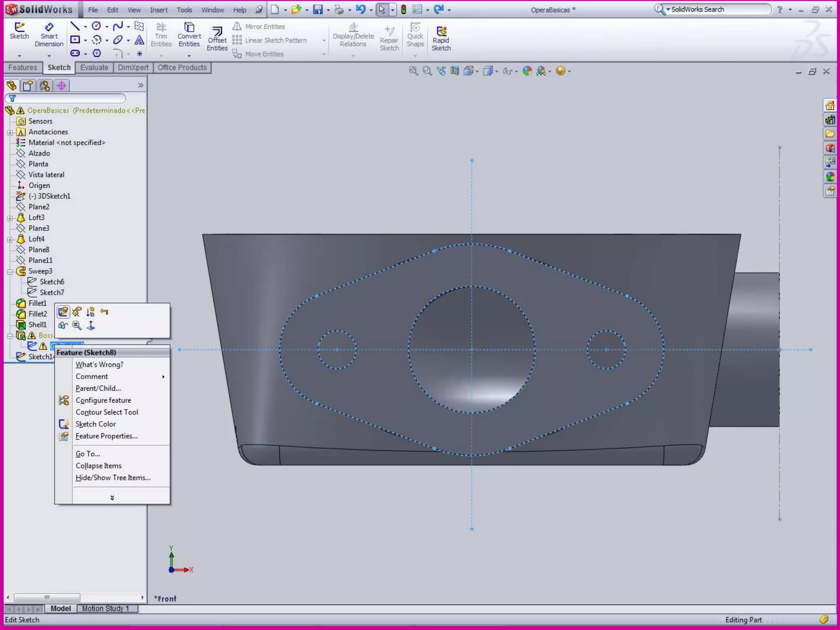Expand the Loft3 feature node
Viewport: 840px width, 630px height.
point(10,218)
